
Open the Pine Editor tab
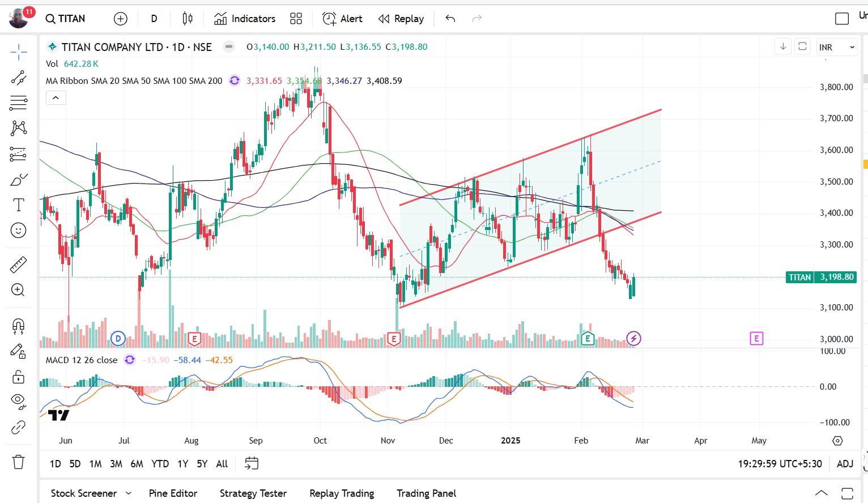(x=173, y=493)
